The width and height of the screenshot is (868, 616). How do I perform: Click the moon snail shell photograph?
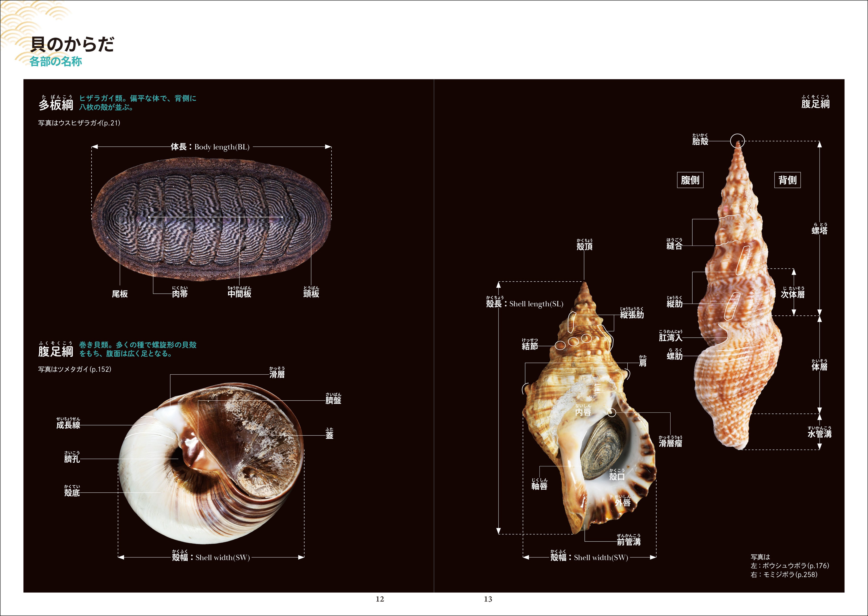coord(211,464)
